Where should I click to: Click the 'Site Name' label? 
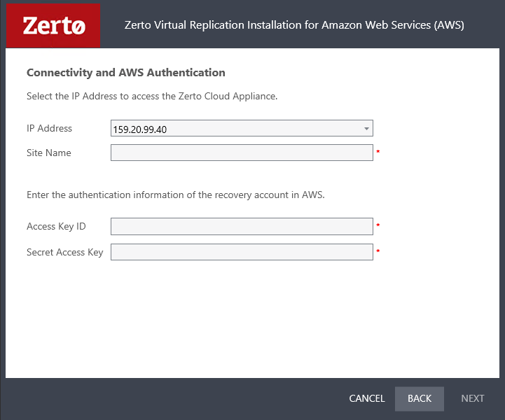[49, 153]
